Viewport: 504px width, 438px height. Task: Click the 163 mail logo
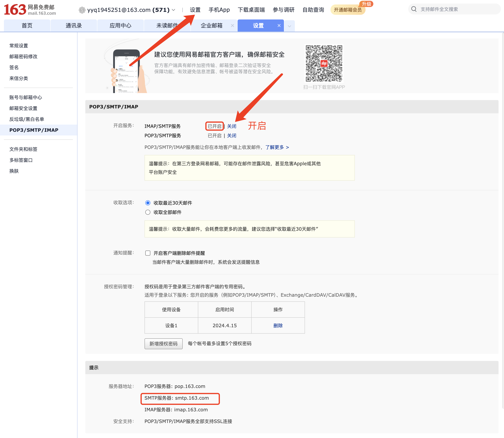click(30, 10)
